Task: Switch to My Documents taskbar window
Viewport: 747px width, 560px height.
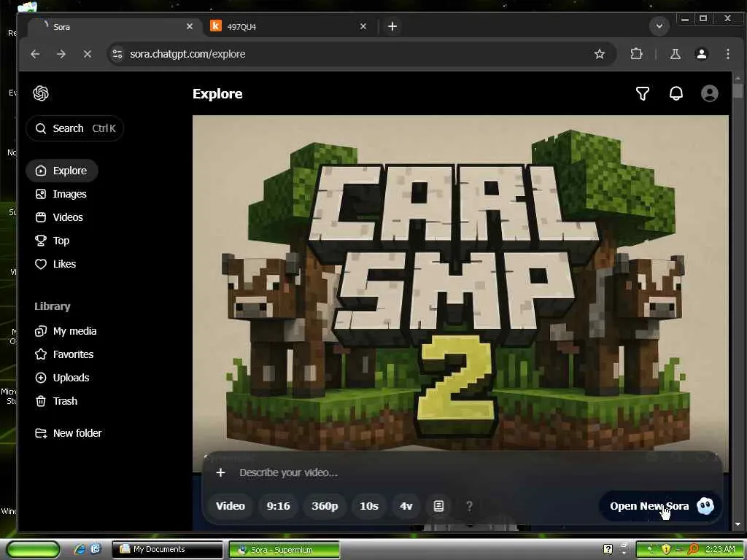Action: point(167,550)
